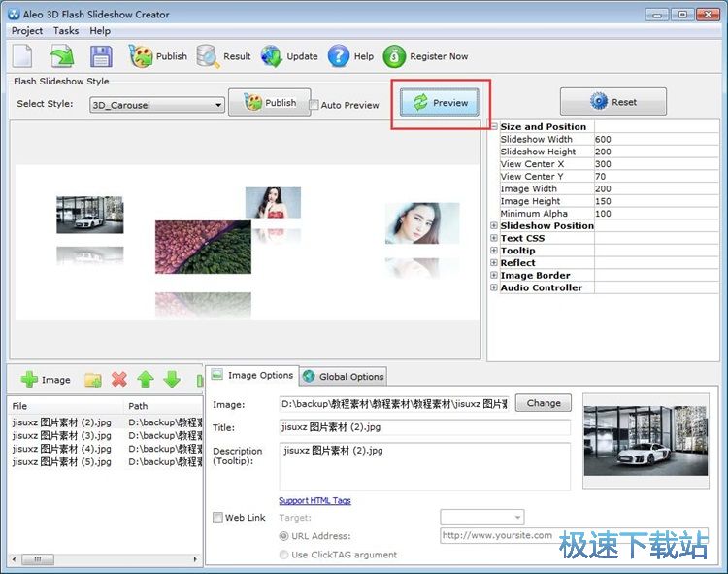
Task: Create a new project with blank page icon
Action: click(x=22, y=56)
